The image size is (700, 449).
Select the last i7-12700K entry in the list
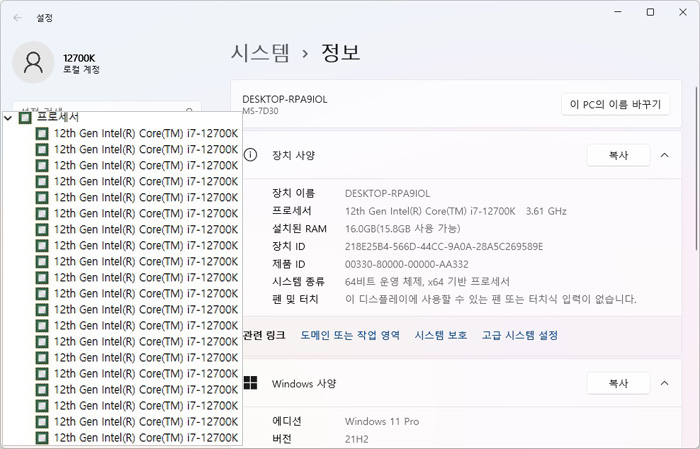(x=146, y=438)
